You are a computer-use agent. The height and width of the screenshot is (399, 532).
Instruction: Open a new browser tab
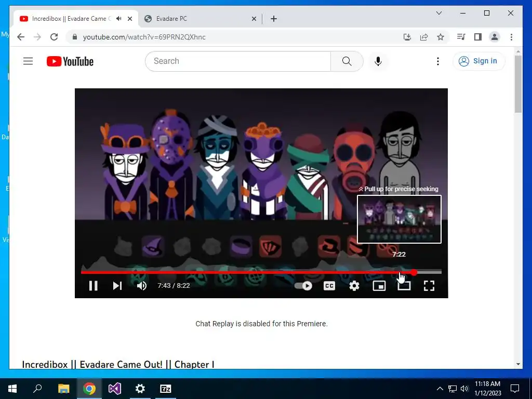click(274, 19)
